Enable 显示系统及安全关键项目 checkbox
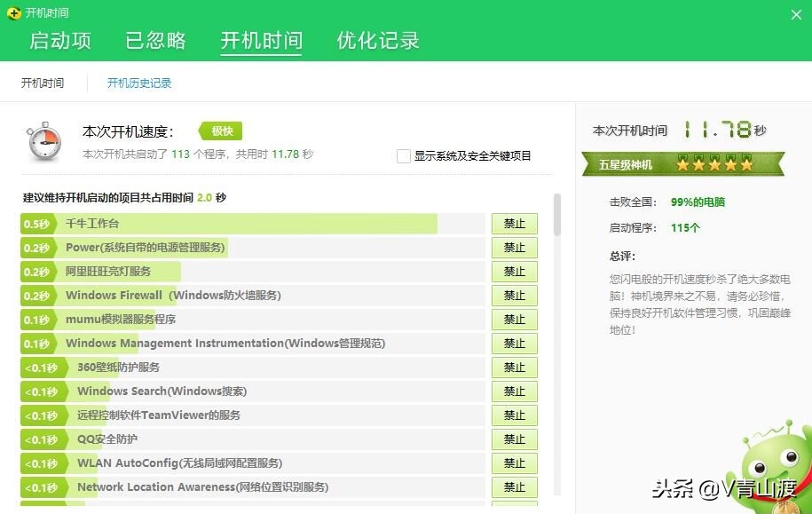Image resolution: width=812 pixels, height=514 pixels. pyautogui.click(x=403, y=155)
